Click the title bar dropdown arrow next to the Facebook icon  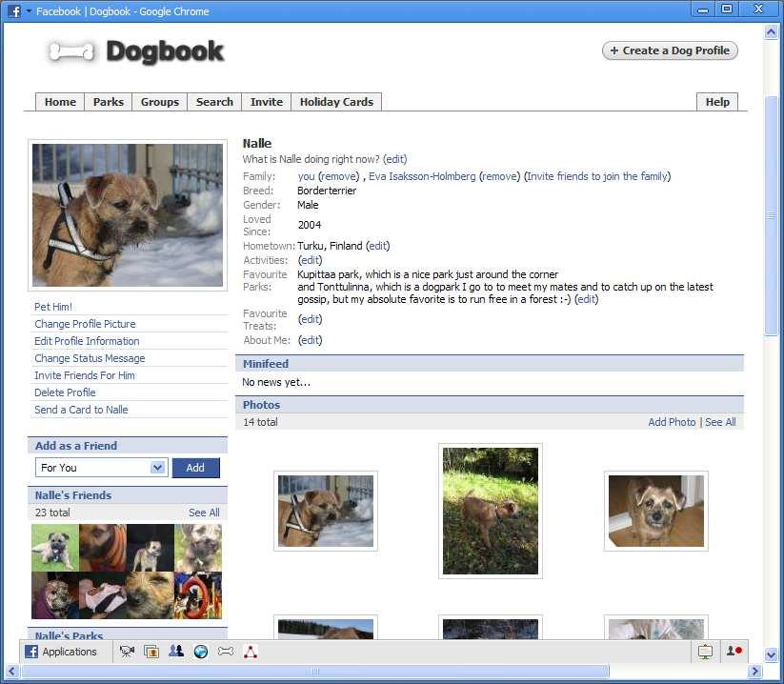[29, 11]
